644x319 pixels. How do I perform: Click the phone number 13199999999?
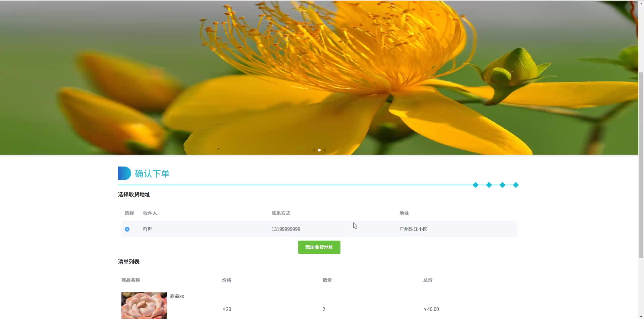click(x=286, y=229)
